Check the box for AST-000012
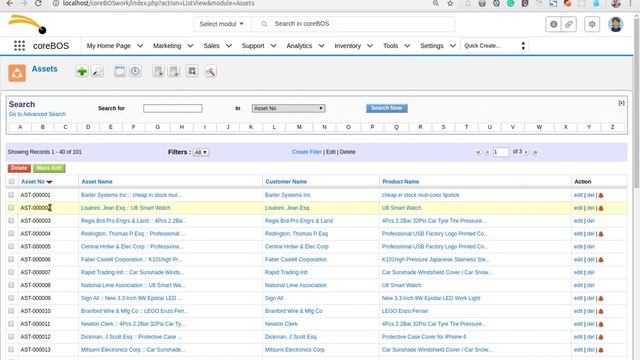The image size is (640, 360). [11, 336]
